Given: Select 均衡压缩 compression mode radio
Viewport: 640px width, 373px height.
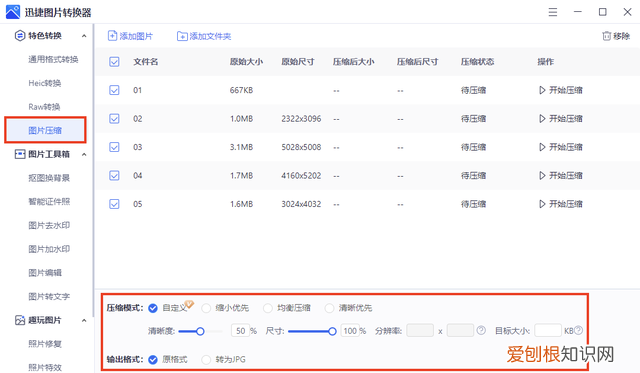Looking at the screenshot, I should 268,308.
